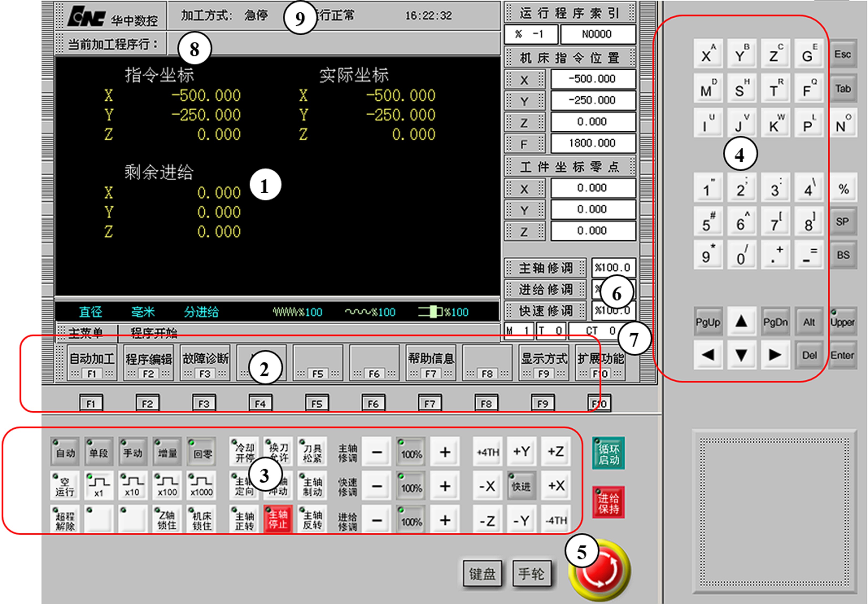Click the green 循环启动 cycle start key
This screenshot has height=604, width=868.
point(608,453)
